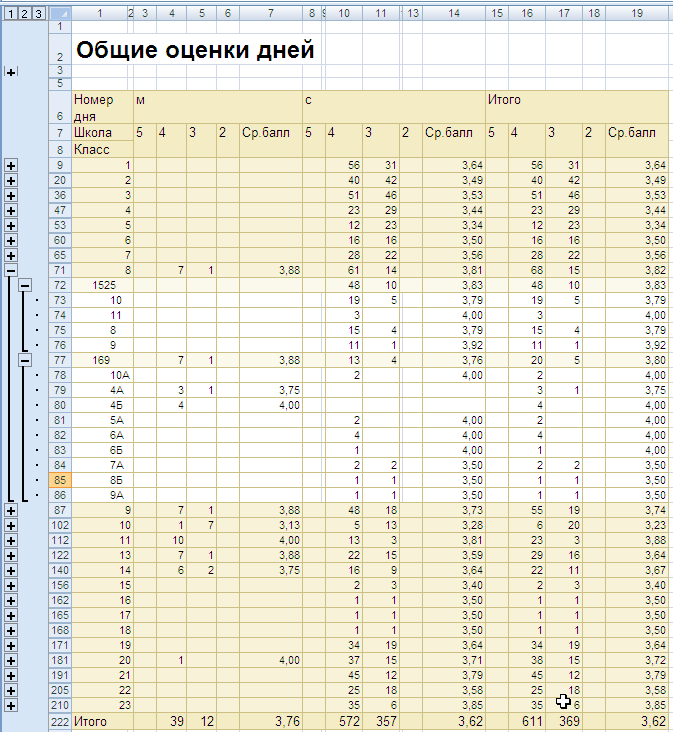Screen dimensions: 673x732
Task: Expand the group for row 156
Action: [x=11, y=585]
